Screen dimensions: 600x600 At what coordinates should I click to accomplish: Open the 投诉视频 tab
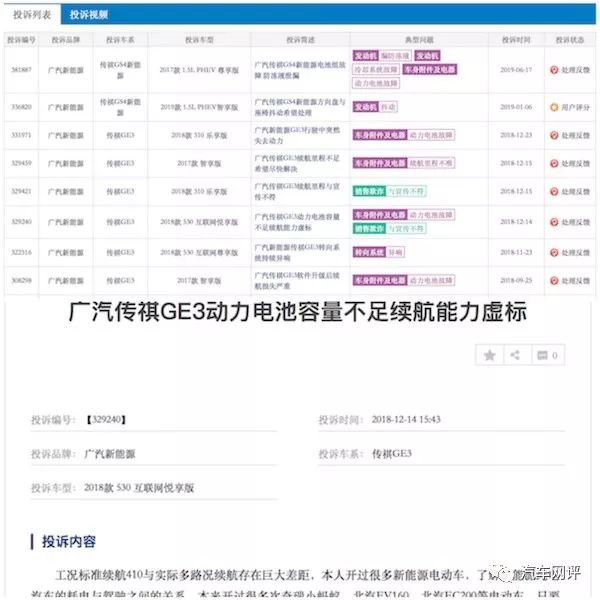pos(89,15)
